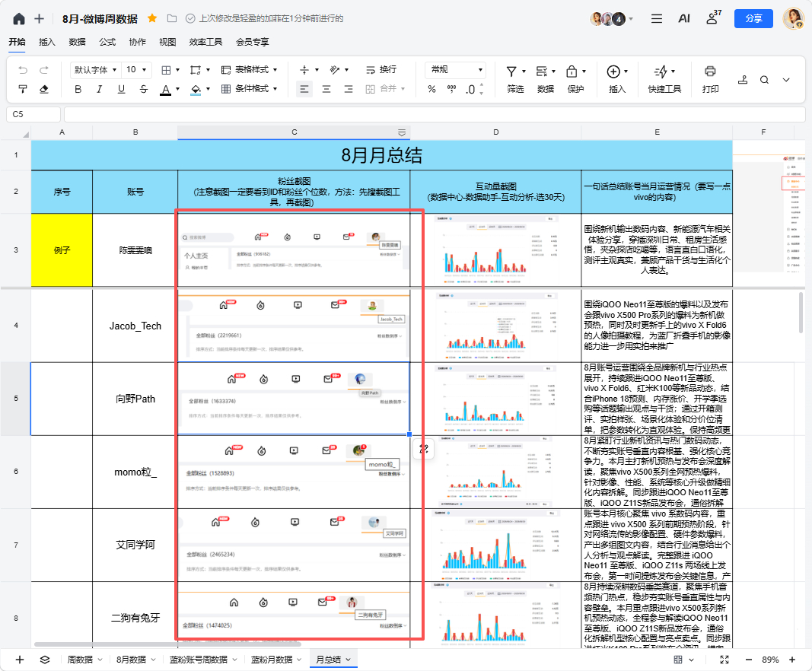Screen dimensions: 812x671
Task: Switch to the 协作 ribbon tab
Action: point(137,42)
